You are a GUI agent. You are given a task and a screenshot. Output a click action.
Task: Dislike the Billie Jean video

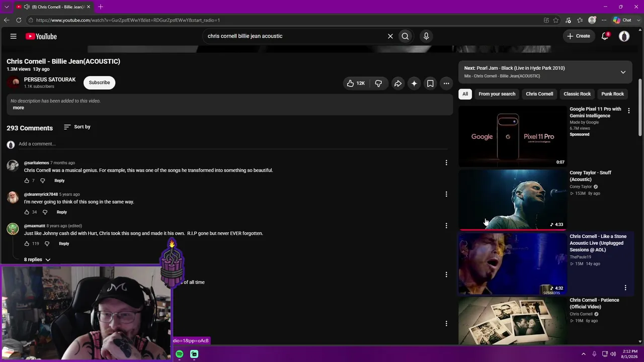pyautogui.click(x=378, y=83)
